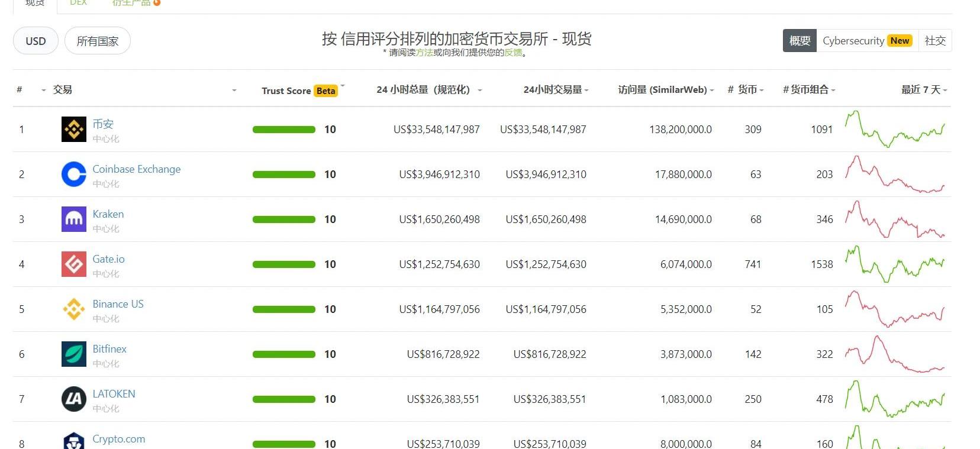Screen dimensions: 980x449
Task: Open the Kraken exchange name link
Action: tap(108, 214)
